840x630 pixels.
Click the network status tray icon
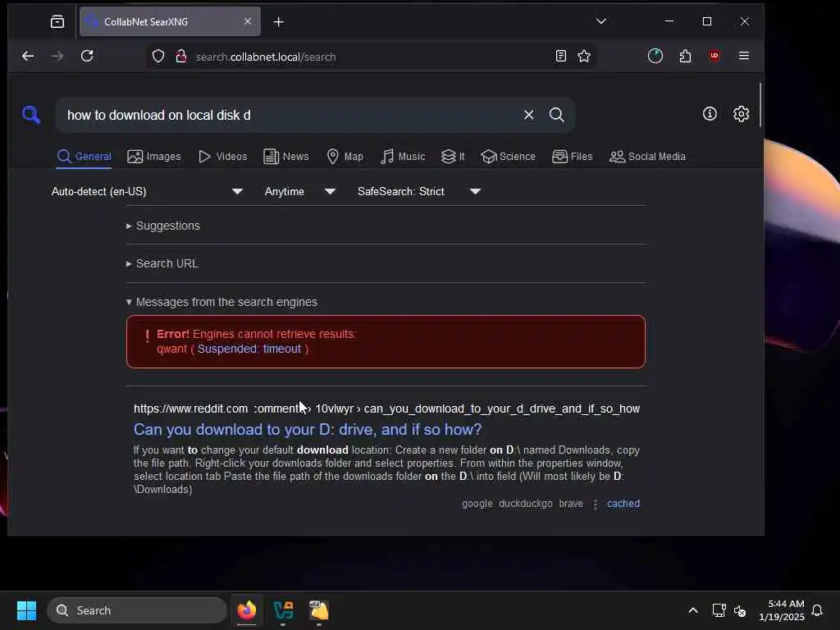[719, 610]
